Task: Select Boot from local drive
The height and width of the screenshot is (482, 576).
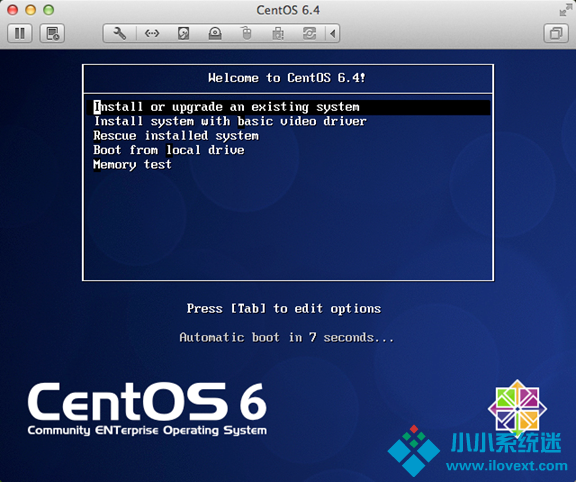Action: coord(169,150)
